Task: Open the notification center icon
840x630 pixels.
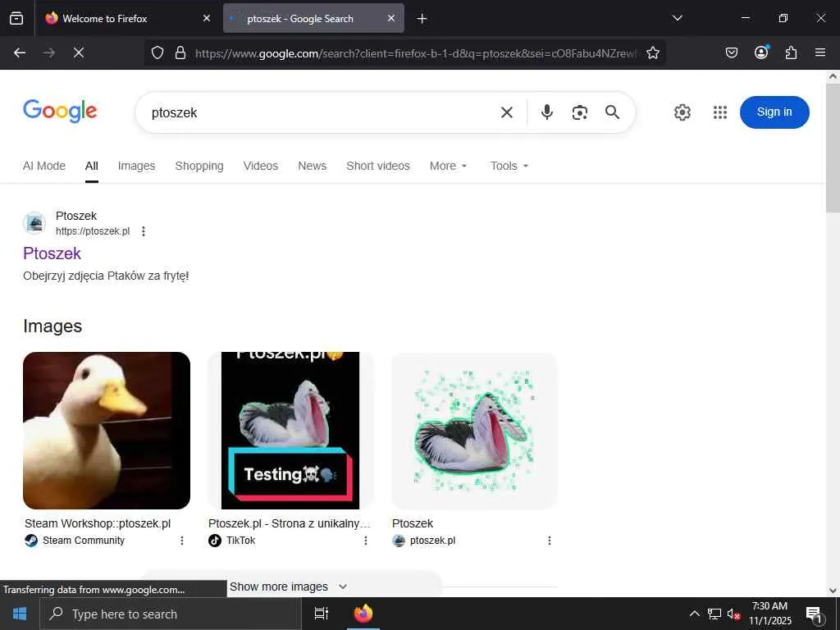Action: coord(815,614)
